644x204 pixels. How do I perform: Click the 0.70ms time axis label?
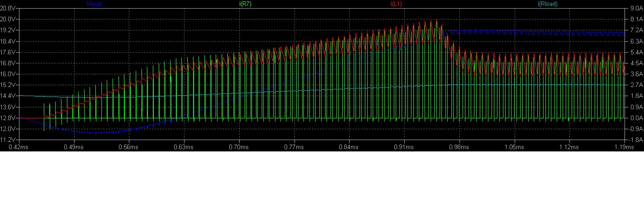pyautogui.click(x=239, y=147)
